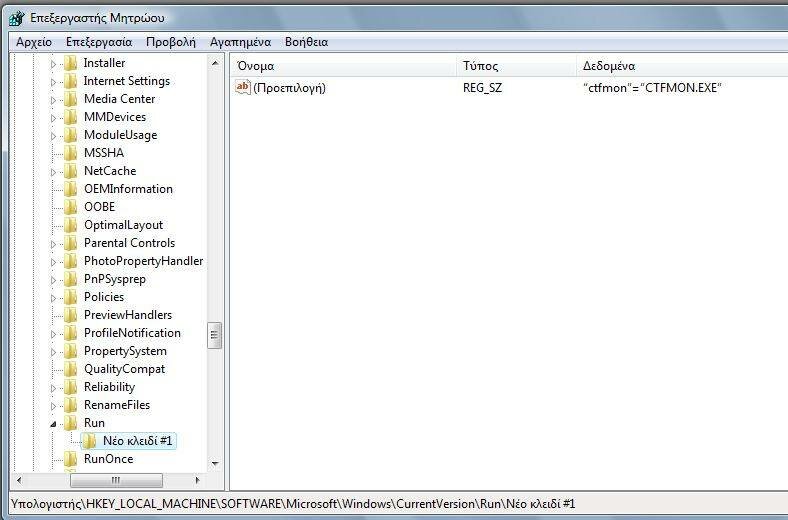Click the ModuleUsage folder icon
Screen dimensions: 788x520
point(70,135)
